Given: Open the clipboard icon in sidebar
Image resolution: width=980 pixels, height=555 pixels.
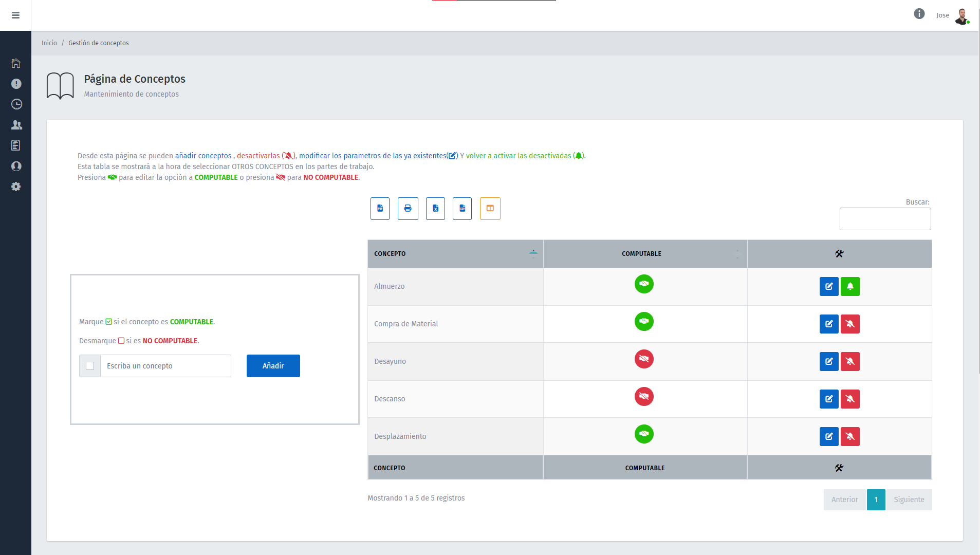Looking at the screenshot, I should pos(16,145).
